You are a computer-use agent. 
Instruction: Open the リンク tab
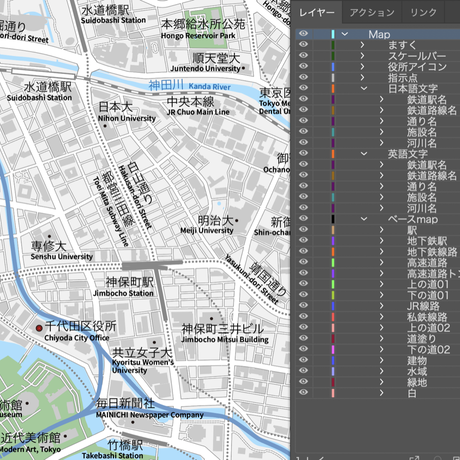pyautogui.click(x=423, y=13)
